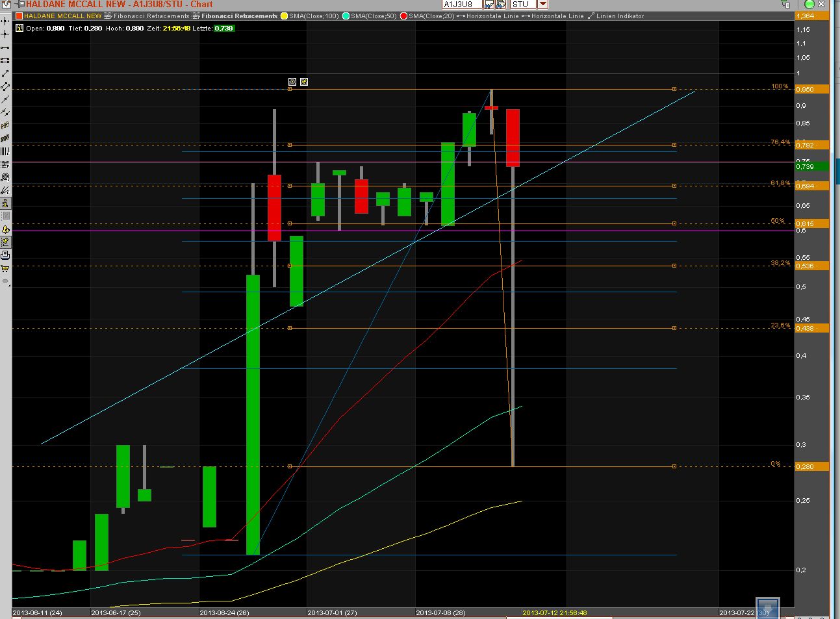Screen dimensions: 840x619
Task: Click the date label 2013-06-24 (26)
Action: point(224,613)
